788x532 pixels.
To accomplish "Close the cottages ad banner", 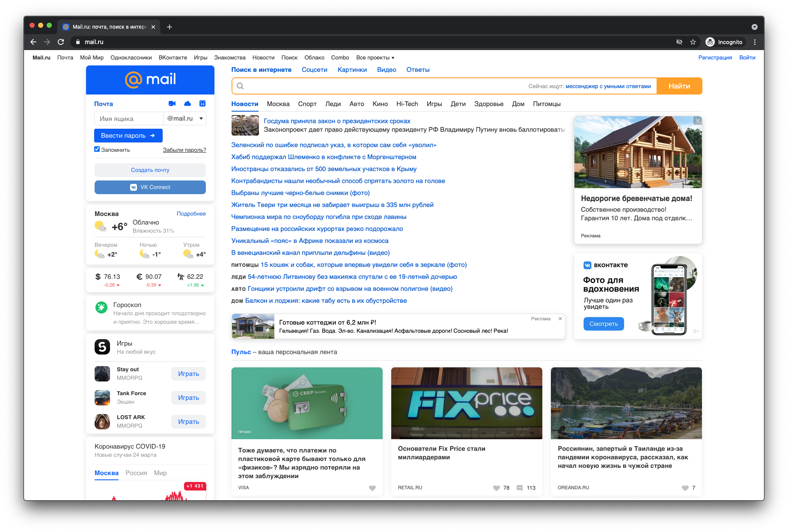I will pyautogui.click(x=560, y=319).
